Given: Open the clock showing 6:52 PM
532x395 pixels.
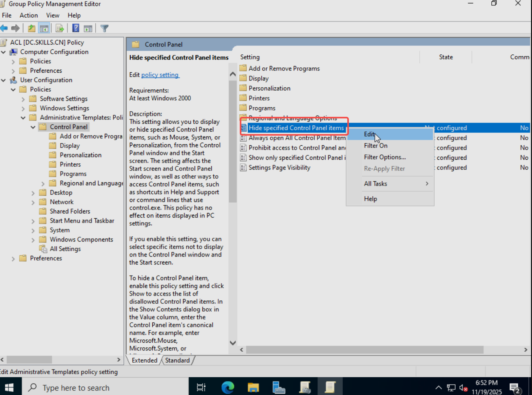Looking at the screenshot, I should (x=487, y=387).
